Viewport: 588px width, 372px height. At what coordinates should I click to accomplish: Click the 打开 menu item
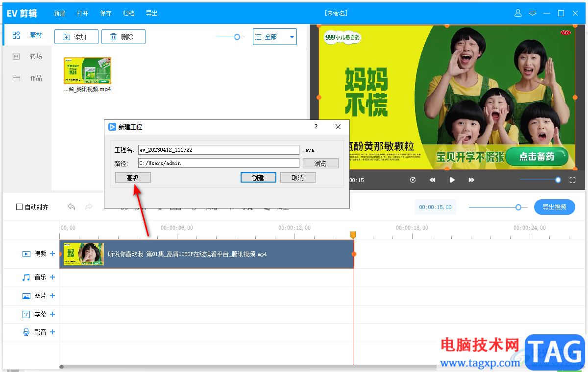(x=83, y=14)
